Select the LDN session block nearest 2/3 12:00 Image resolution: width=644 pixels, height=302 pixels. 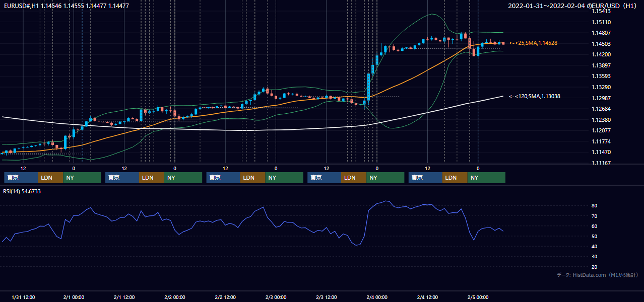pyautogui.click(x=354, y=178)
